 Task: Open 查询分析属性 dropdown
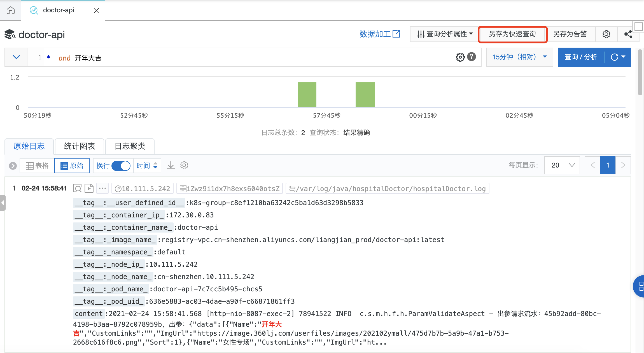click(445, 34)
